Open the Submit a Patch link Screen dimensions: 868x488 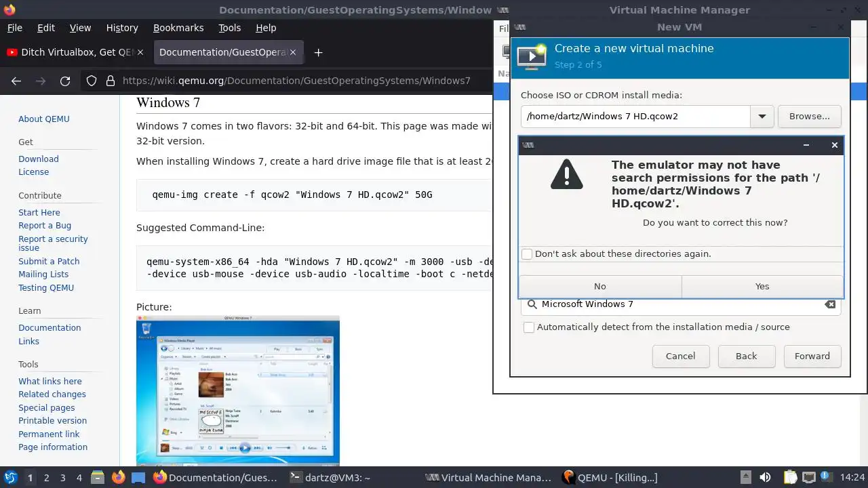[x=49, y=262]
